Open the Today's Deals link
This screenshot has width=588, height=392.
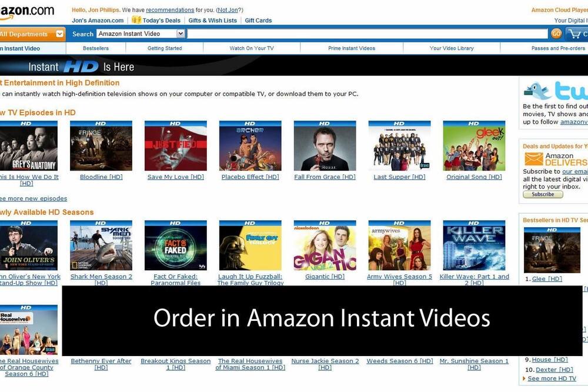161,20
